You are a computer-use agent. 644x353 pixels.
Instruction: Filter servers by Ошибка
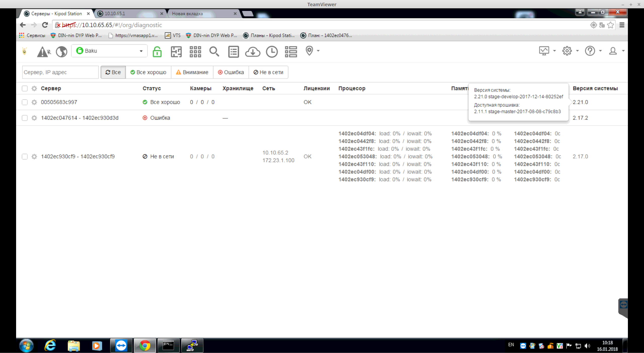coord(231,72)
